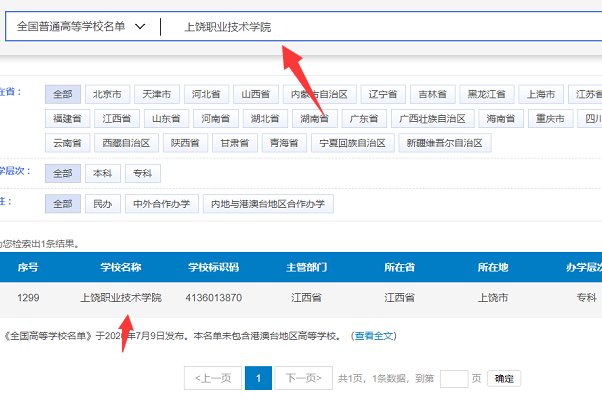Select the 全部 province filter

click(x=63, y=94)
